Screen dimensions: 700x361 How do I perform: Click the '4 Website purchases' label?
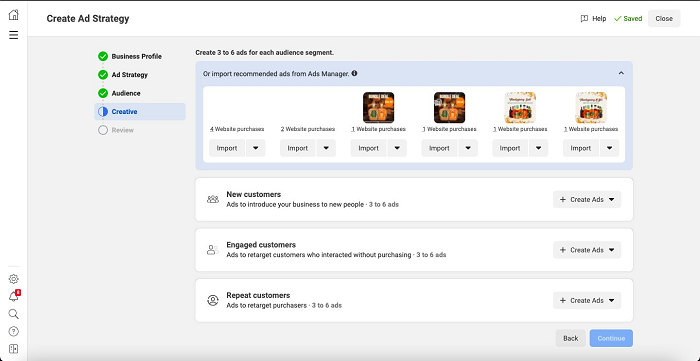[x=237, y=129]
